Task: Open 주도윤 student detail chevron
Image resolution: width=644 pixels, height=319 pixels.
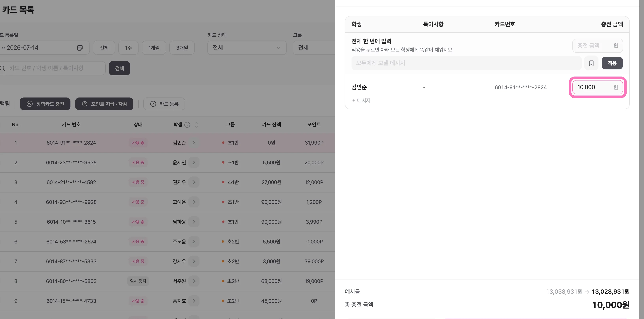Action: pos(194,241)
